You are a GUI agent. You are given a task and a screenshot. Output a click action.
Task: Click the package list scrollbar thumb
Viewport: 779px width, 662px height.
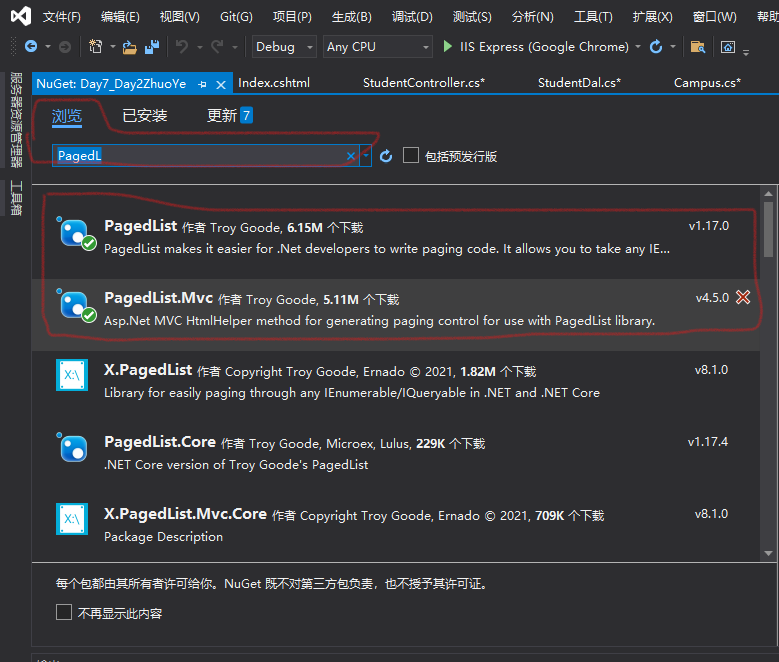769,229
